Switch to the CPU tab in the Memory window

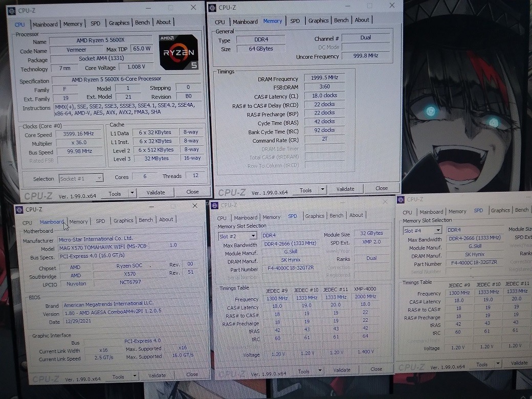(x=219, y=21)
